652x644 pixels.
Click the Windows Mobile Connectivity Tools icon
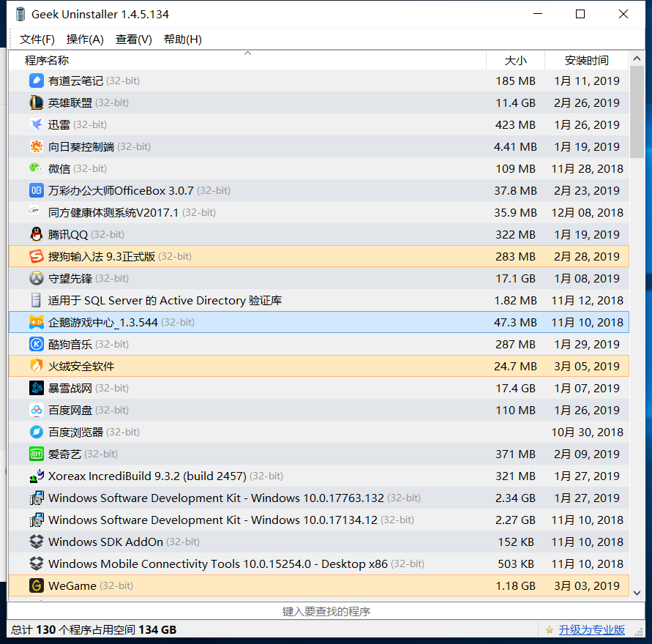36,563
